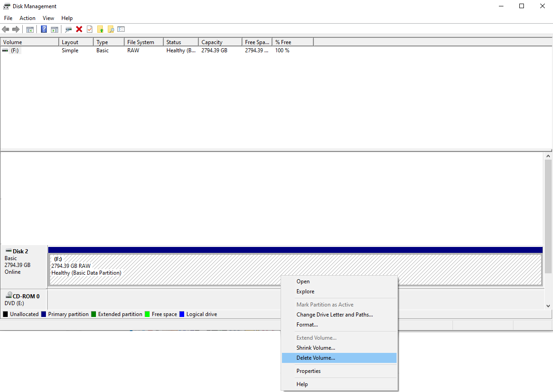Click the Forward navigation arrow icon

[x=16, y=29]
